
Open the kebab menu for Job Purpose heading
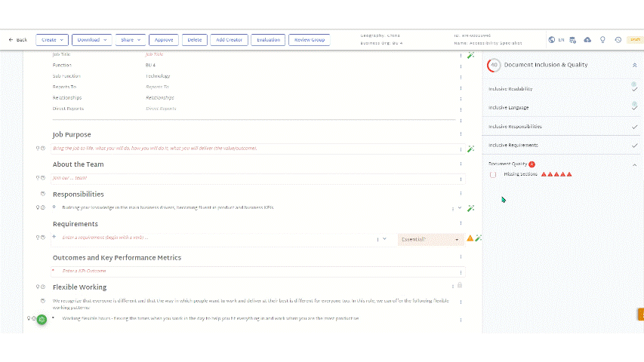tap(461, 133)
